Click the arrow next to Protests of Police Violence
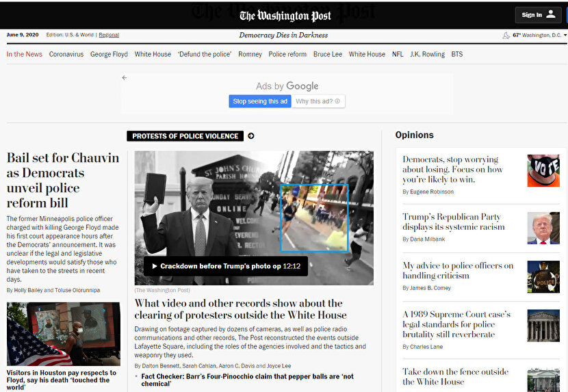The image size is (568, 392). (x=251, y=136)
